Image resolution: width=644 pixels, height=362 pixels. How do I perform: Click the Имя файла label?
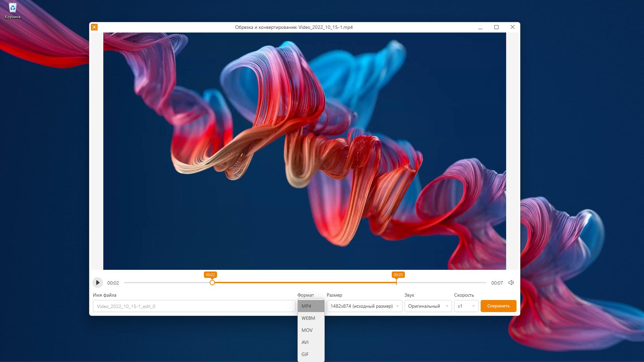(105, 295)
